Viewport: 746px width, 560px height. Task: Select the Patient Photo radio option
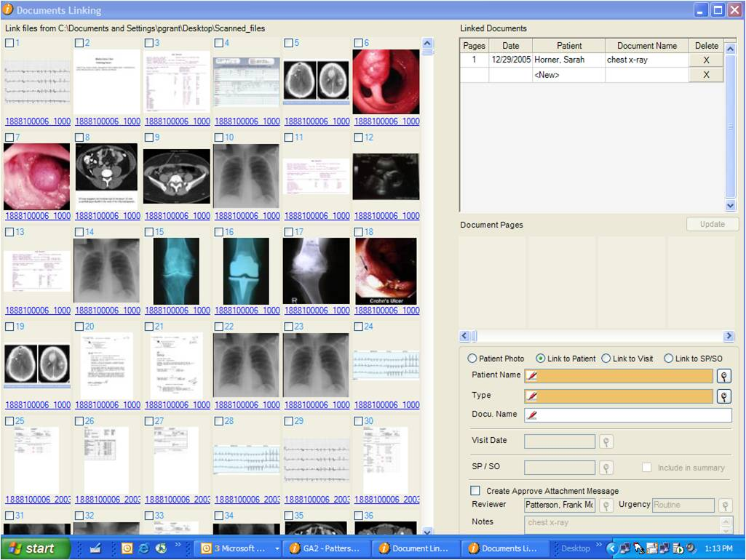coord(472,359)
